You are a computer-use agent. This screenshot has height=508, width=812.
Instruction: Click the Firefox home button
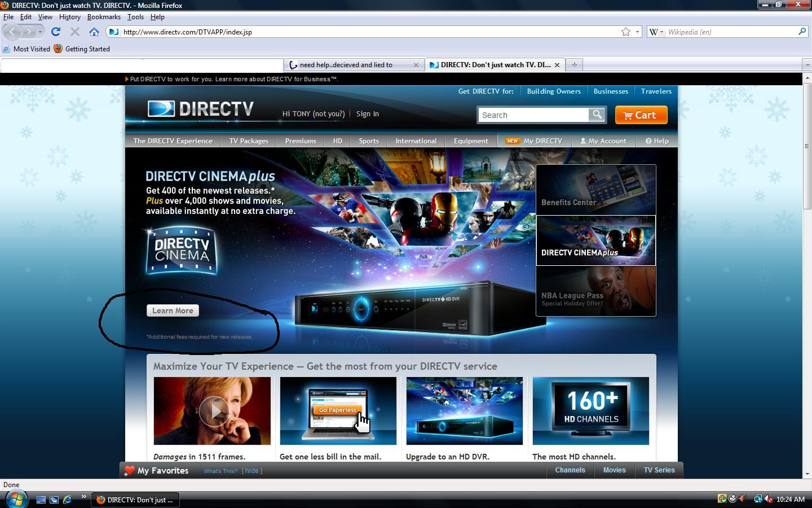click(x=94, y=32)
